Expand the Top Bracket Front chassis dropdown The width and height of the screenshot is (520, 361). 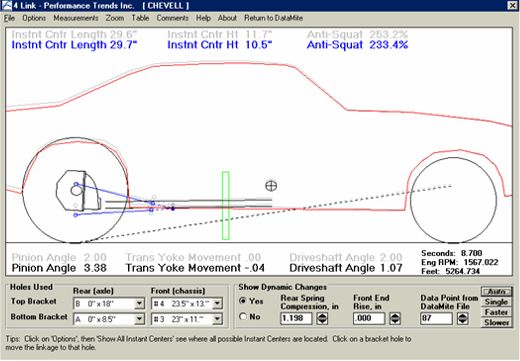[x=217, y=304]
